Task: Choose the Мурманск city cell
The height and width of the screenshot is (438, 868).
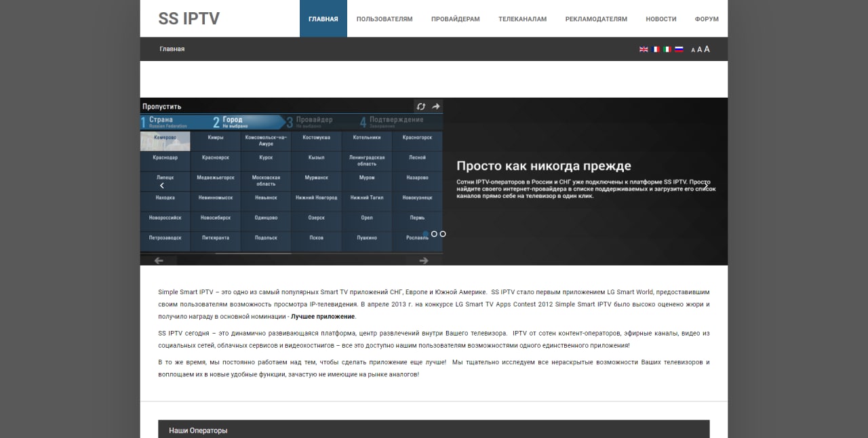Action: click(x=316, y=181)
